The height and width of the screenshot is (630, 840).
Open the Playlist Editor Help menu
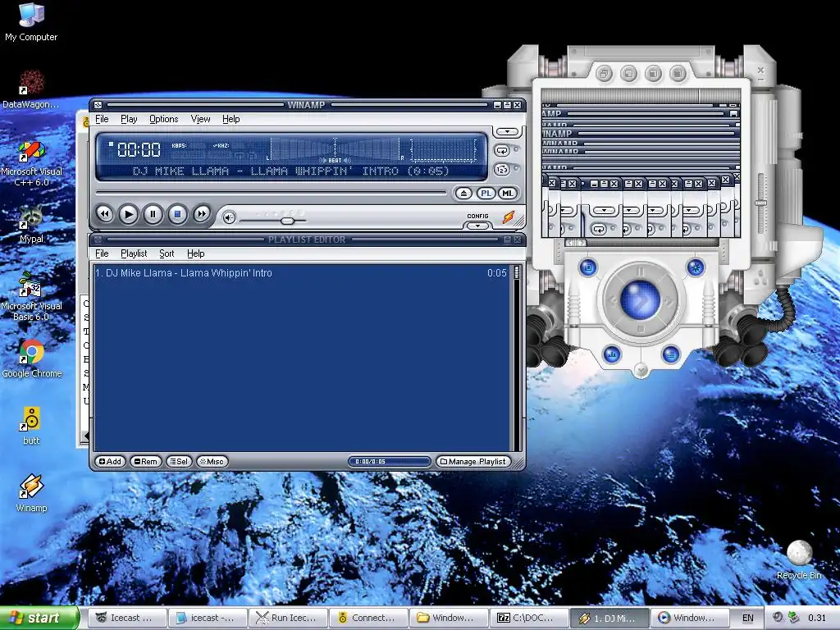coord(195,253)
